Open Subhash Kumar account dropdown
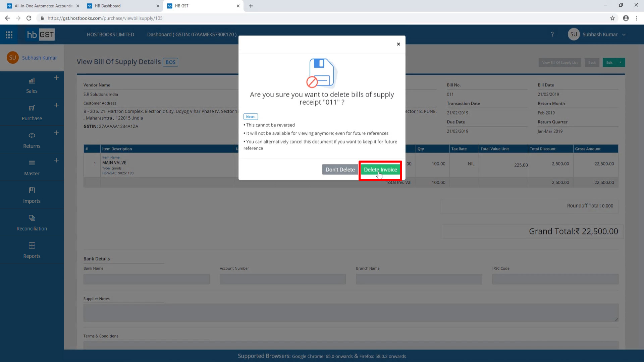Screen dimensions: 644x362 [x=624, y=35]
